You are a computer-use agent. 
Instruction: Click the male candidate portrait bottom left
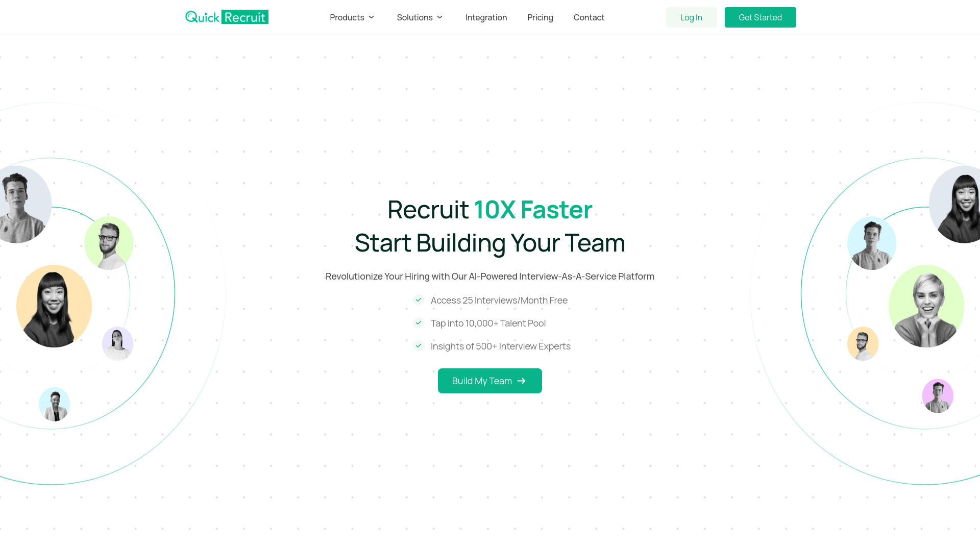(x=55, y=404)
